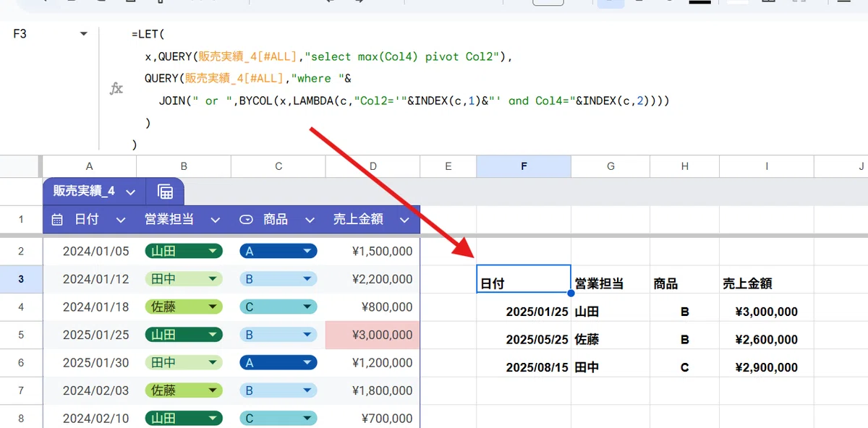868x428 pixels.
Task: Click the formula bar line starting with =LET(
Action: click(148, 34)
